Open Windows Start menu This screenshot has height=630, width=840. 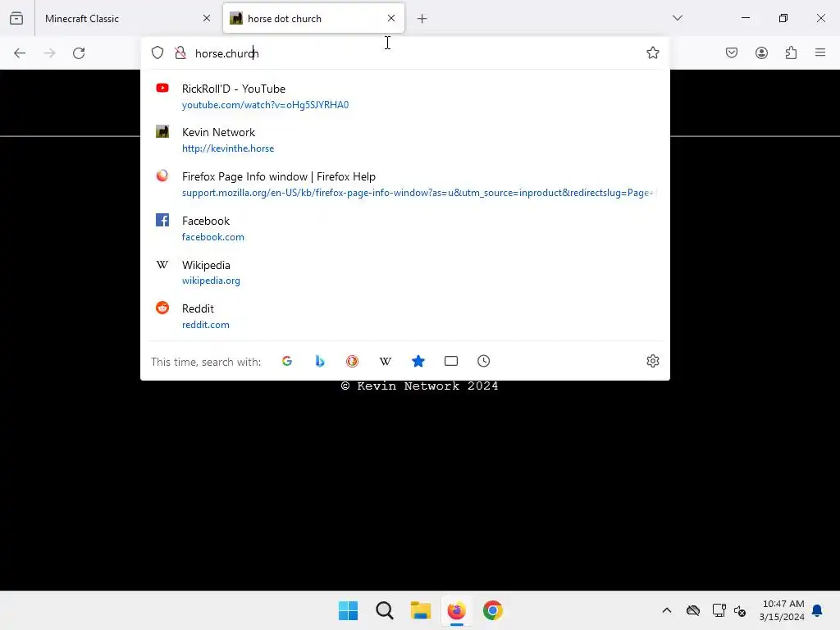pyautogui.click(x=348, y=610)
